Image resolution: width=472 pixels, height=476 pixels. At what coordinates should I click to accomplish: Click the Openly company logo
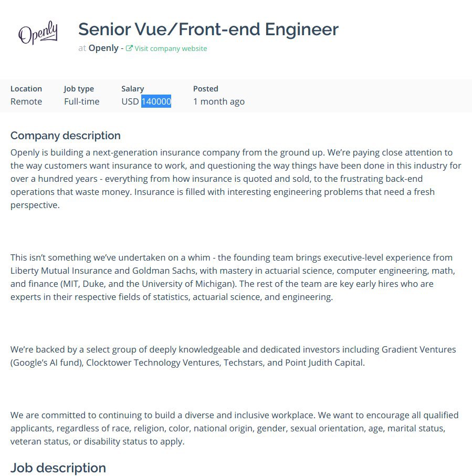pos(38,33)
